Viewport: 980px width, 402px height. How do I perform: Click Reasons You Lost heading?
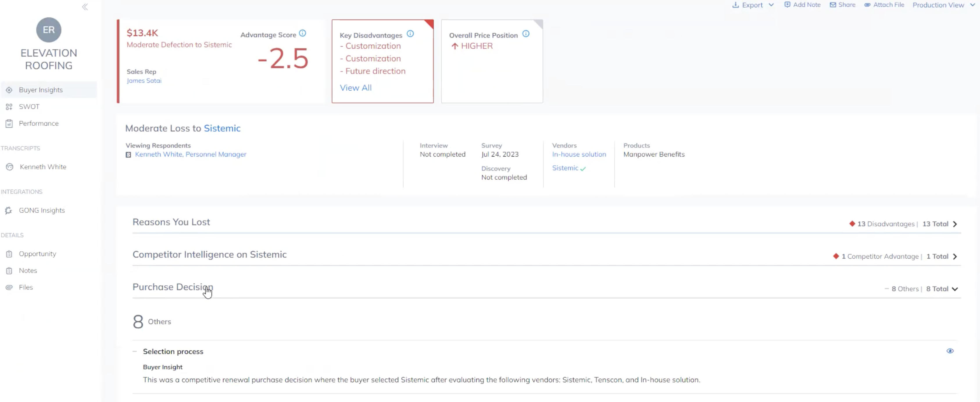pos(171,222)
